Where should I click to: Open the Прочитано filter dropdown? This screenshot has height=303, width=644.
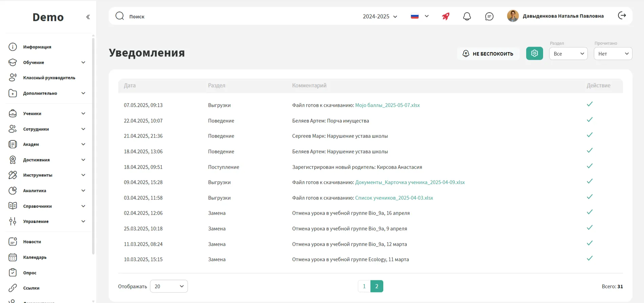[613, 54]
